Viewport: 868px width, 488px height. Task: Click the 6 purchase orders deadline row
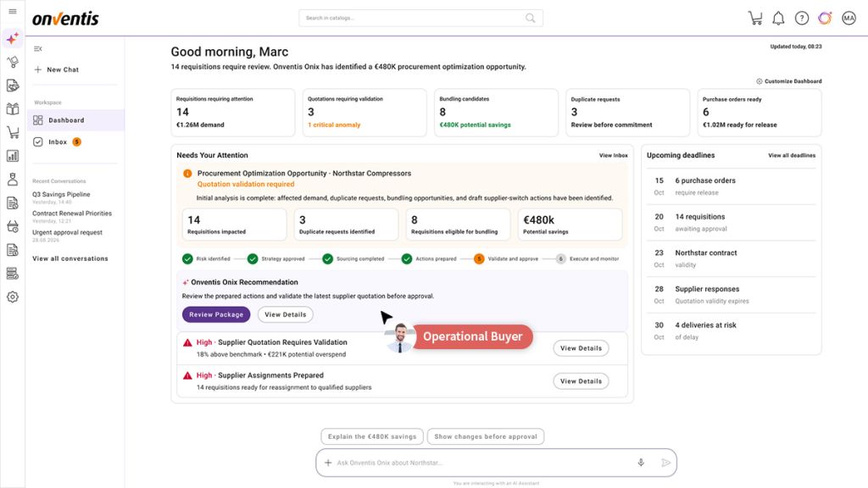click(732, 186)
